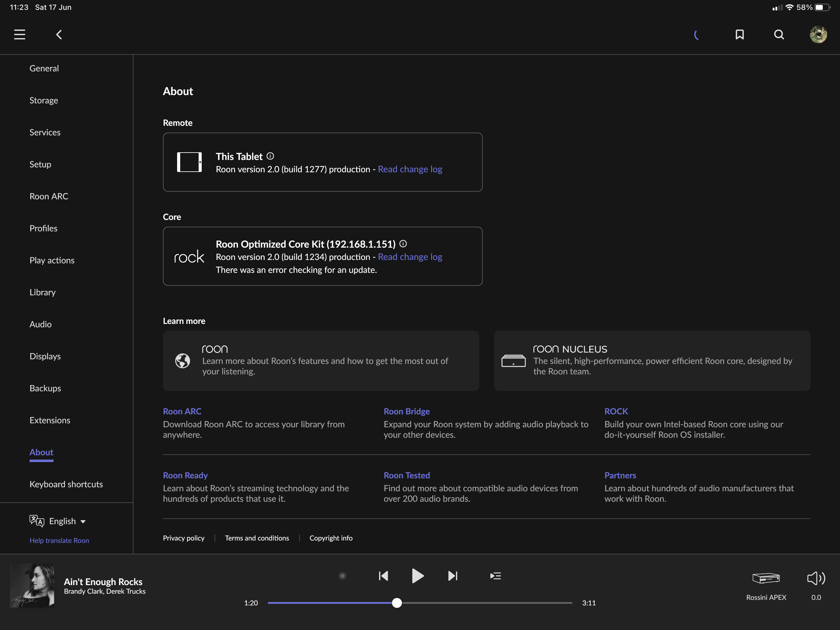Open Core's Read change log link
This screenshot has width=840, height=630.
point(410,257)
